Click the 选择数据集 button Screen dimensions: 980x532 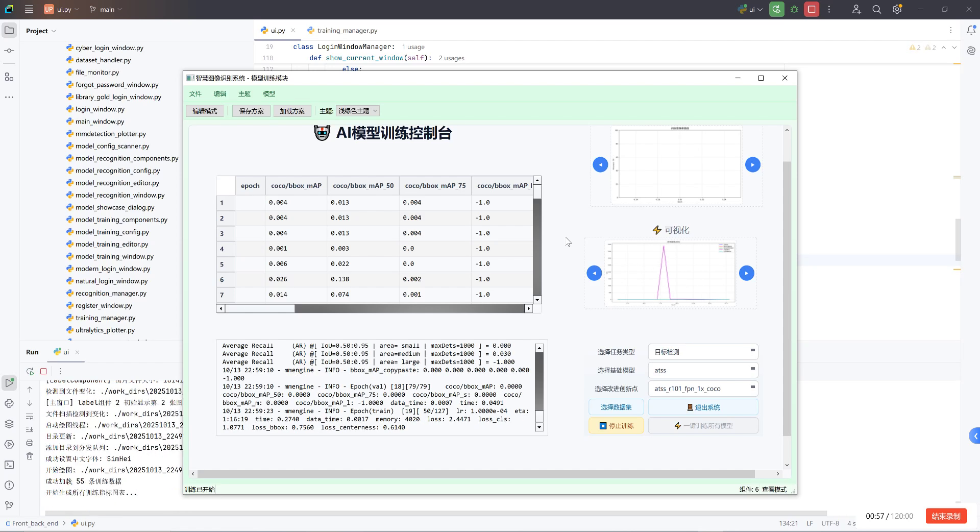(x=616, y=407)
